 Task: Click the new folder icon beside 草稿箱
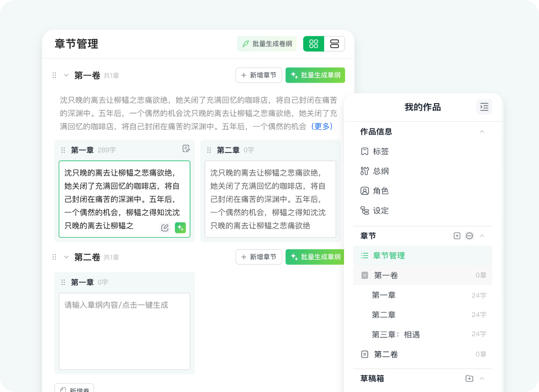pyautogui.click(x=469, y=378)
